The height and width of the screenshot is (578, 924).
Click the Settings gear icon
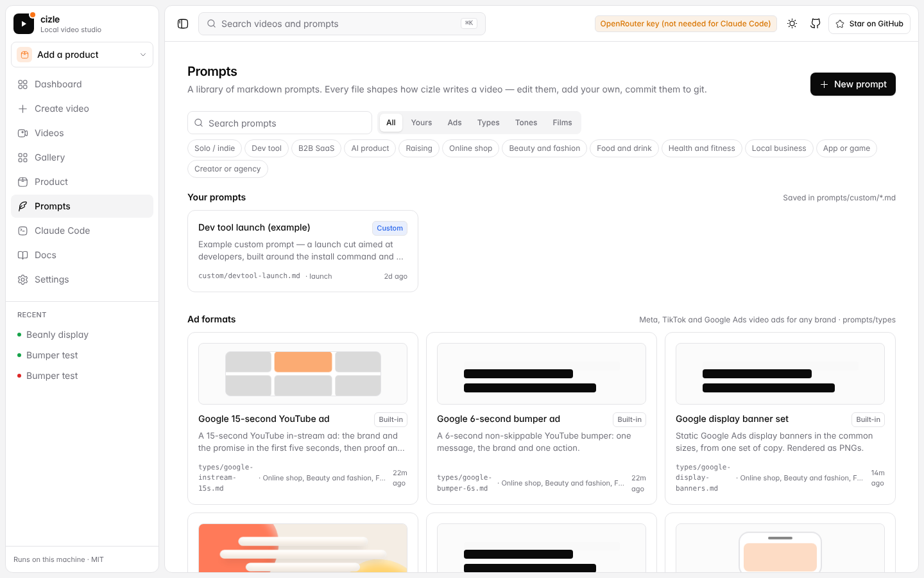click(x=23, y=279)
